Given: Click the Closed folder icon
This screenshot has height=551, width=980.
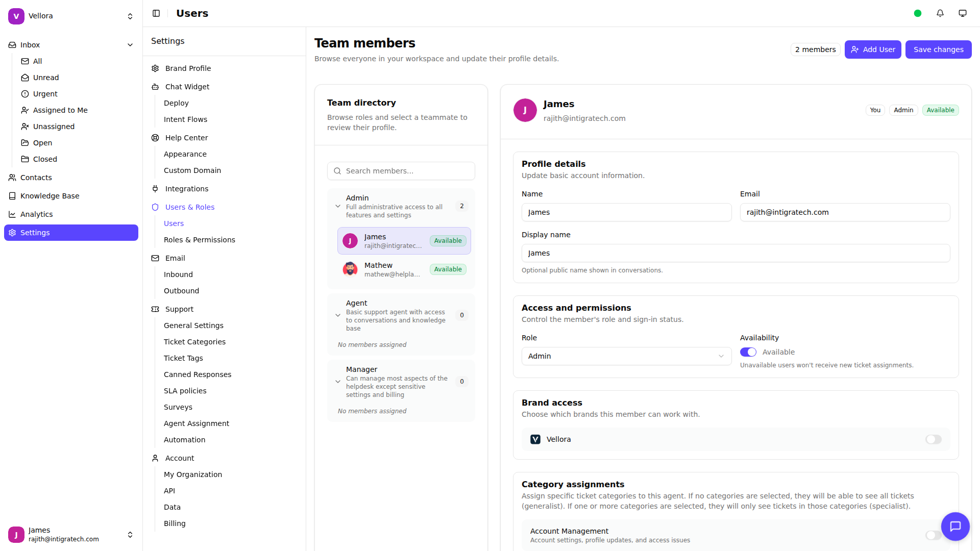Looking at the screenshot, I should (25, 159).
